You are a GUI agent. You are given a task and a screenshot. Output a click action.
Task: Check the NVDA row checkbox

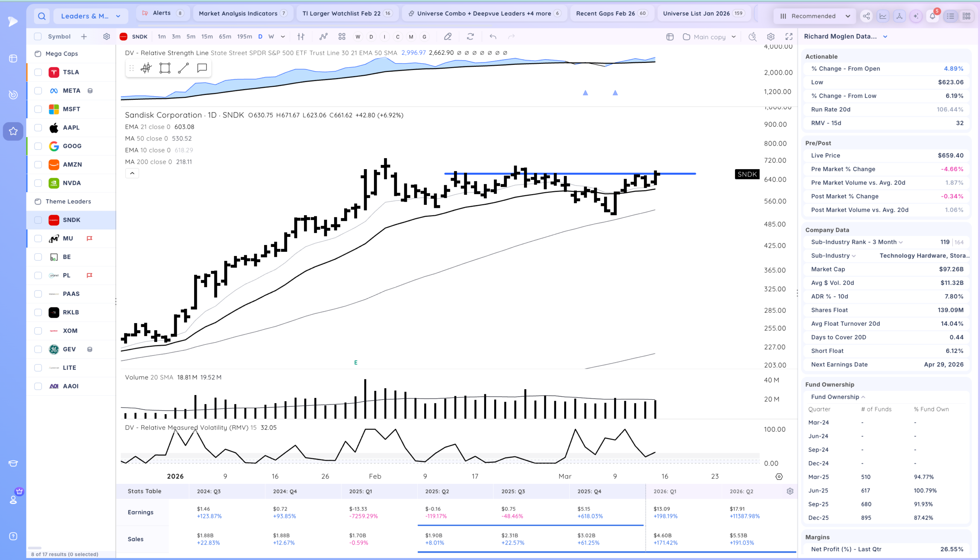(38, 183)
